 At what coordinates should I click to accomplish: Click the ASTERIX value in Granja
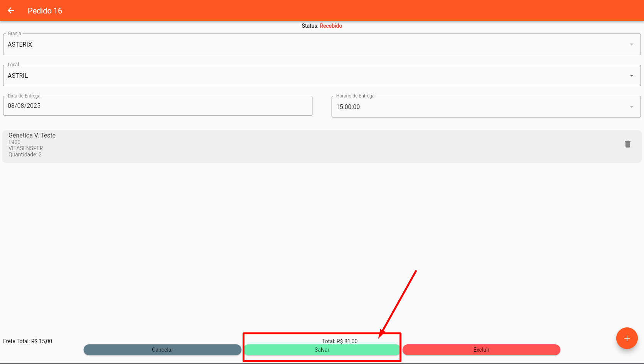(20, 45)
